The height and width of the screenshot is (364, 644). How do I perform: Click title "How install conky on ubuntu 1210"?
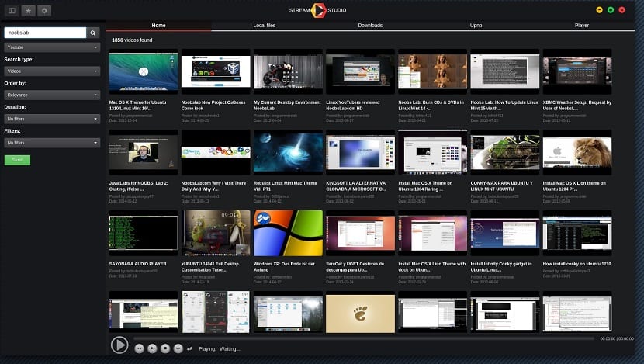[x=577, y=264]
